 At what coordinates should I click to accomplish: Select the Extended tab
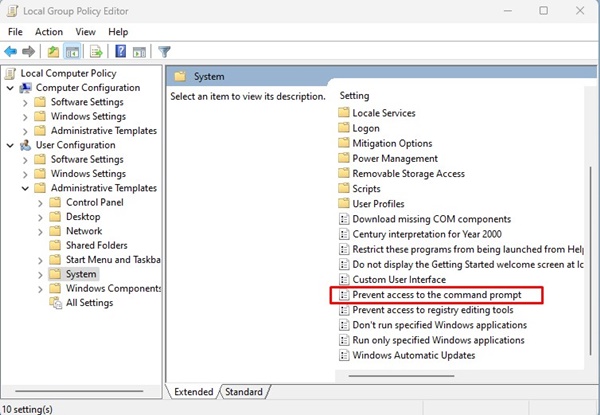point(194,391)
